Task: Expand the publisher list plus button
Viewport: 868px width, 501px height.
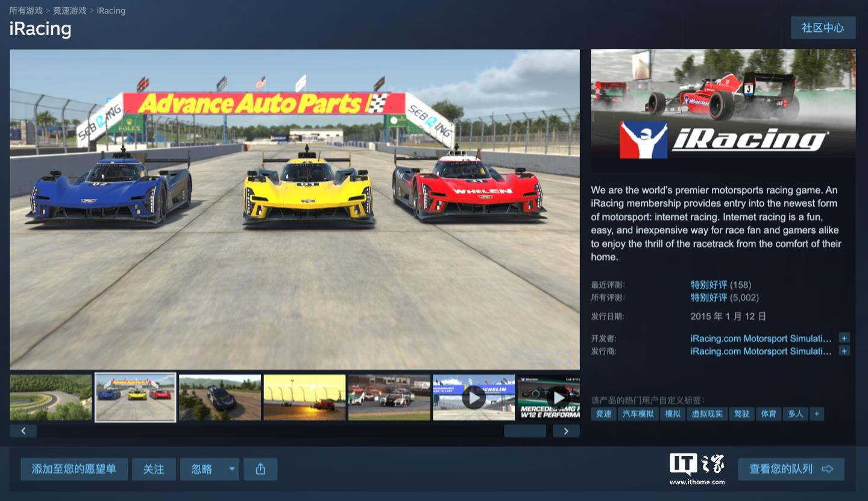Action: coord(844,351)
